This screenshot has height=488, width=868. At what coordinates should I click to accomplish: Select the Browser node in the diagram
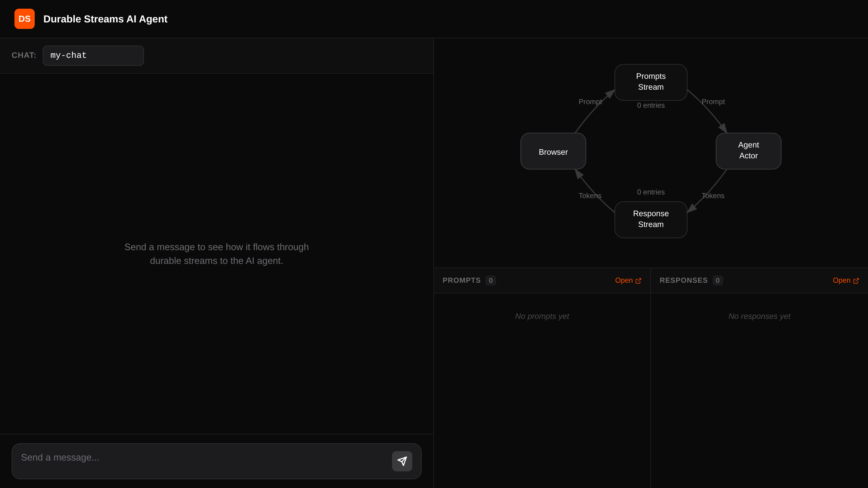point(553,151)
